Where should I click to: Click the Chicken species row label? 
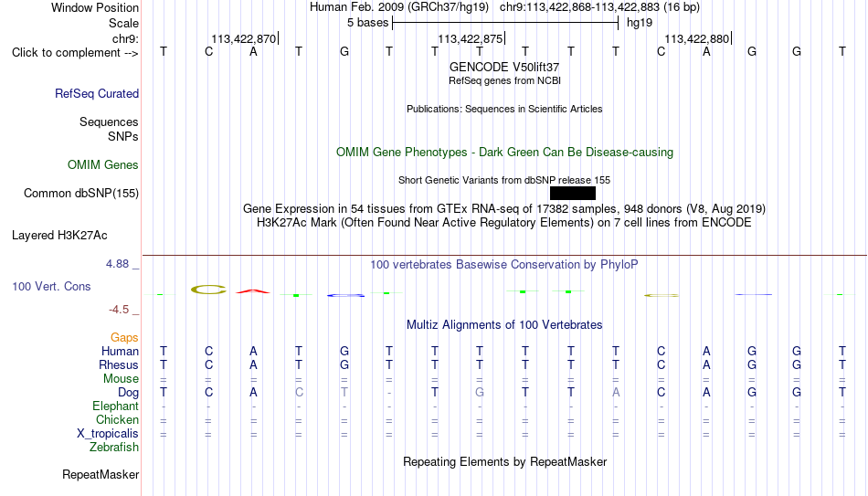[117, 419]
